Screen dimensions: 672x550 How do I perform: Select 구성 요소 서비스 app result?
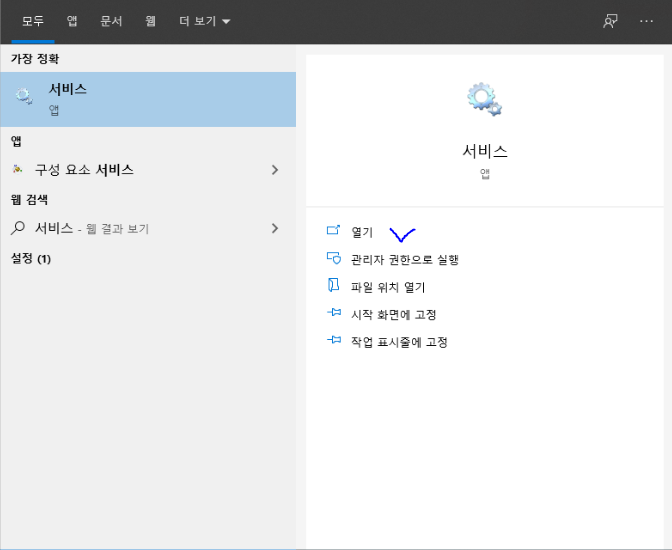coord(148,170)
